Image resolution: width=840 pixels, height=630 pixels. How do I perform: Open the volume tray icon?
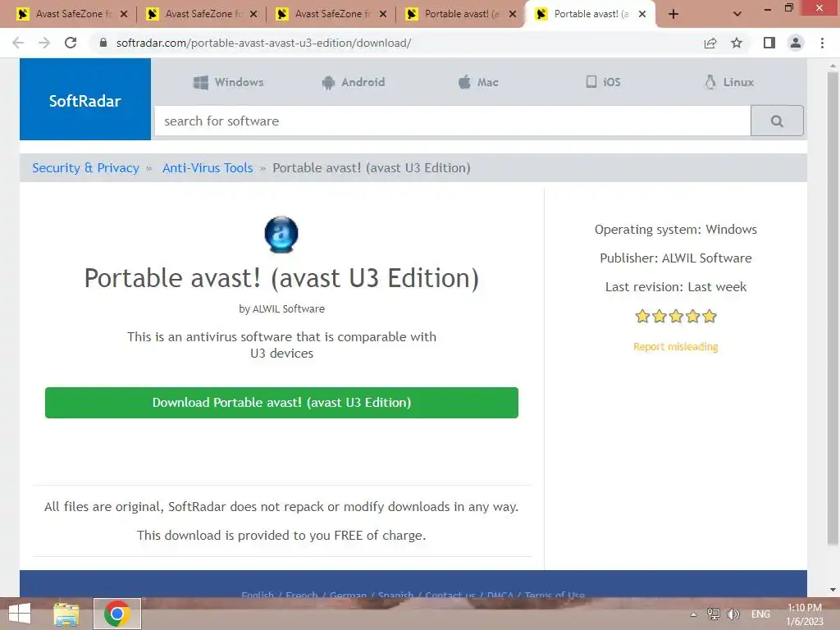(x=733, y=614)
